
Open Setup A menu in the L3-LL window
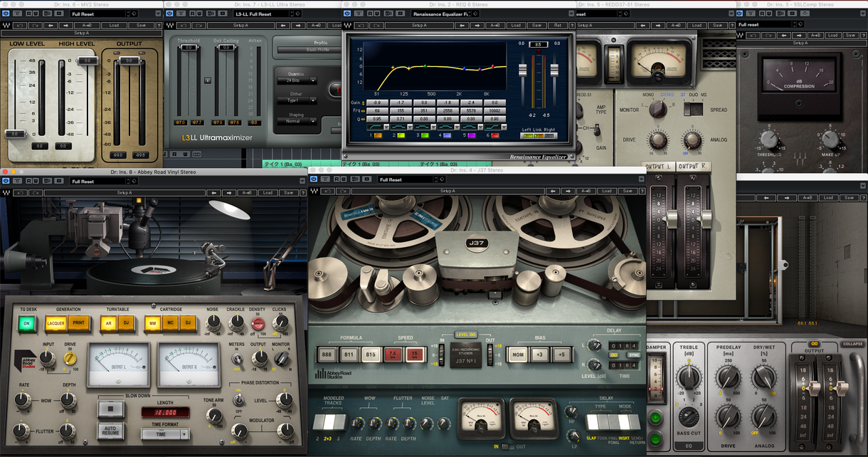tap(240, 26)
